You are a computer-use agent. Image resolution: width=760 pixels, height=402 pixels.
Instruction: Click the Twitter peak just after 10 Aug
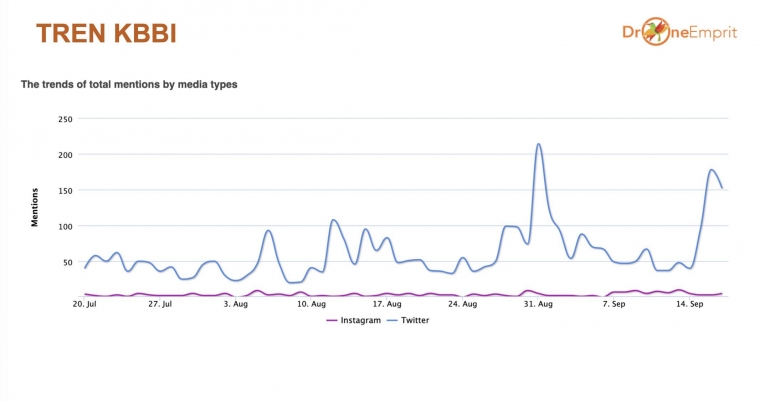[x=333, y=220]
